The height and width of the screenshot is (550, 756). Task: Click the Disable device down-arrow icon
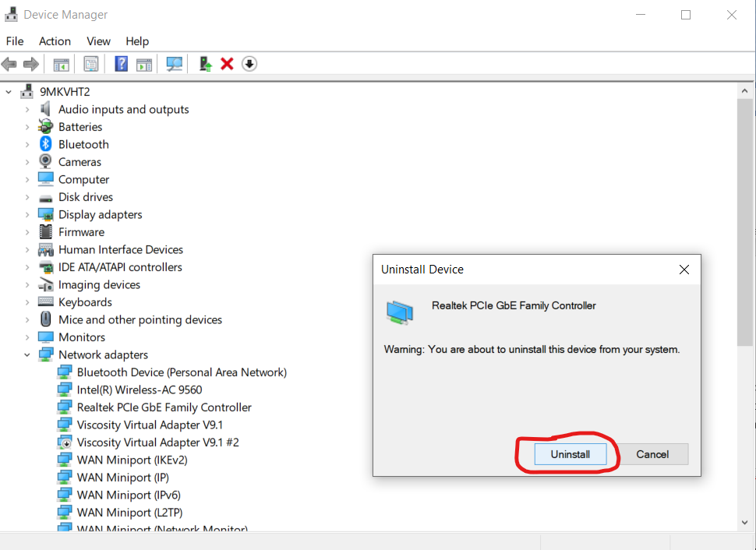tap(249, 64)
